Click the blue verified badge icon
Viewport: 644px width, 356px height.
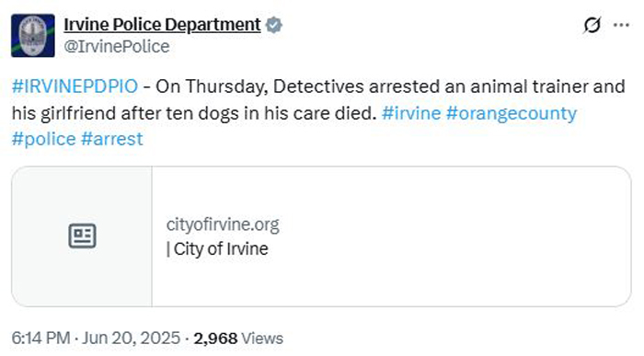click(x=273, y=25)
